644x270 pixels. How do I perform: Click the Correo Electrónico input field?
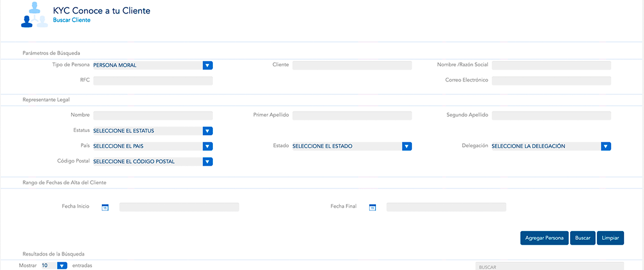click(551, 81)
